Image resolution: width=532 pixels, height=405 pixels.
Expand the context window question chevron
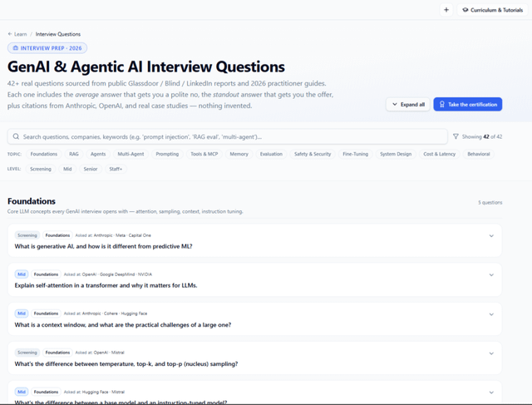(491, 314)
